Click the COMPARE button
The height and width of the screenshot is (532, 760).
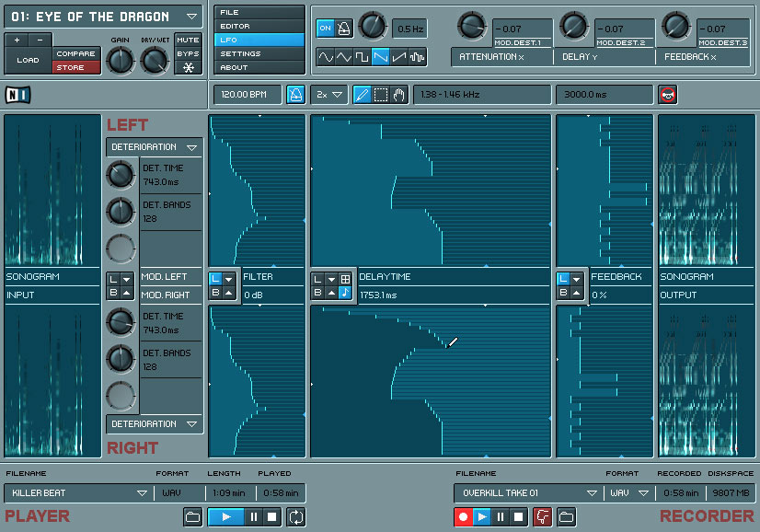click(x=76, y=53)
